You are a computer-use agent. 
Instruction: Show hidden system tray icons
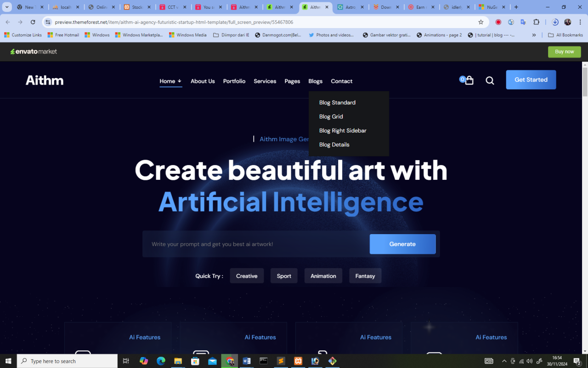click(504, 361)
